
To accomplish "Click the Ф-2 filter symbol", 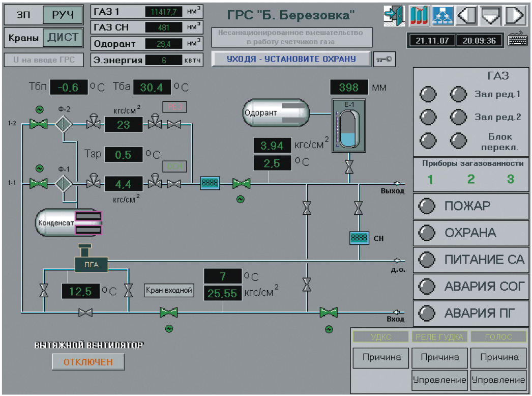I will click(64, 124).
